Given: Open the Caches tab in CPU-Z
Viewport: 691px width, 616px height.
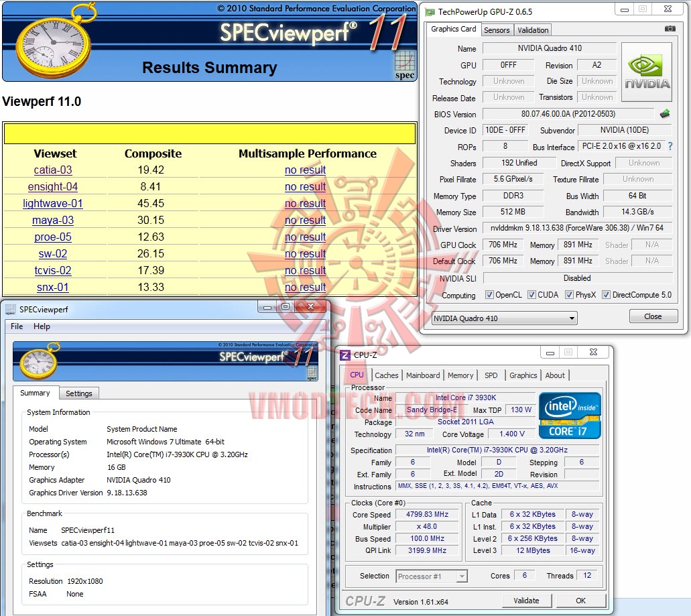Looking at the screenshot, I should (x=387, y=375).
